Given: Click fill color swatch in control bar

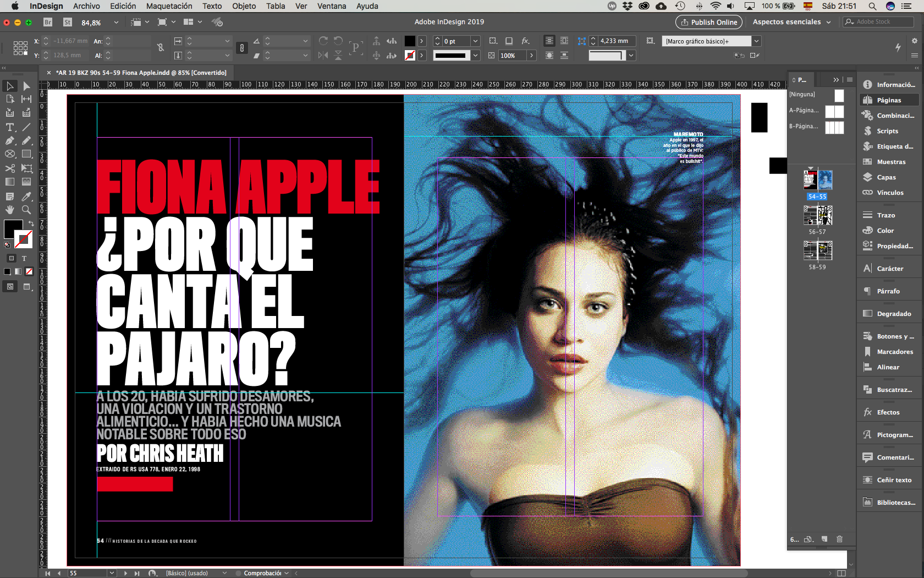Looking at the screenshot, I should click(410, 41).
